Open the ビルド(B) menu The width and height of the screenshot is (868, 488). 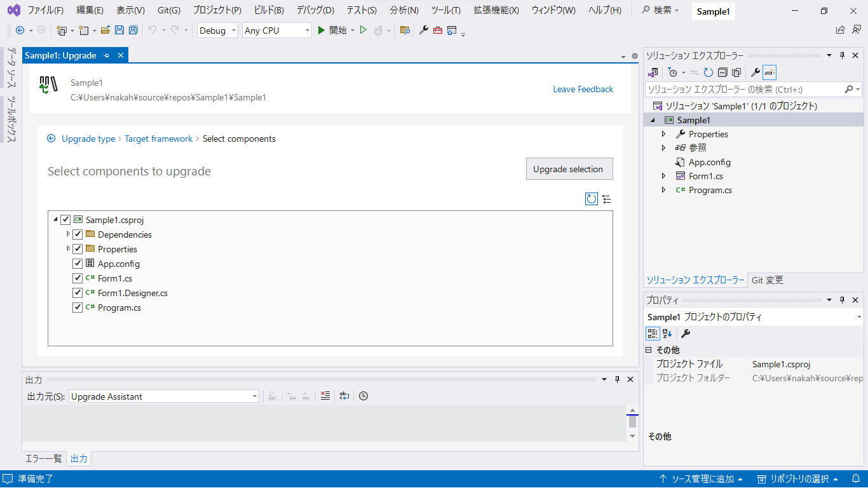pyautogui.click(x=269, y=10)
